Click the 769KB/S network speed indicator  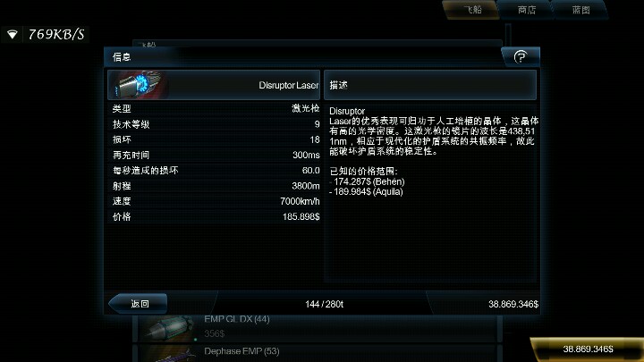tap(56, 35)
